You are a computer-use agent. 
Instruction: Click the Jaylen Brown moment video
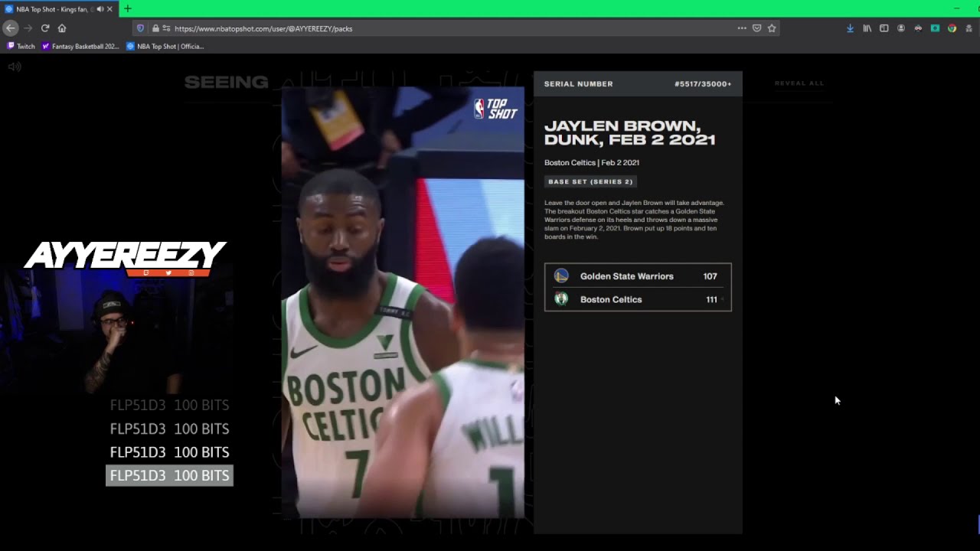[403, 302]
